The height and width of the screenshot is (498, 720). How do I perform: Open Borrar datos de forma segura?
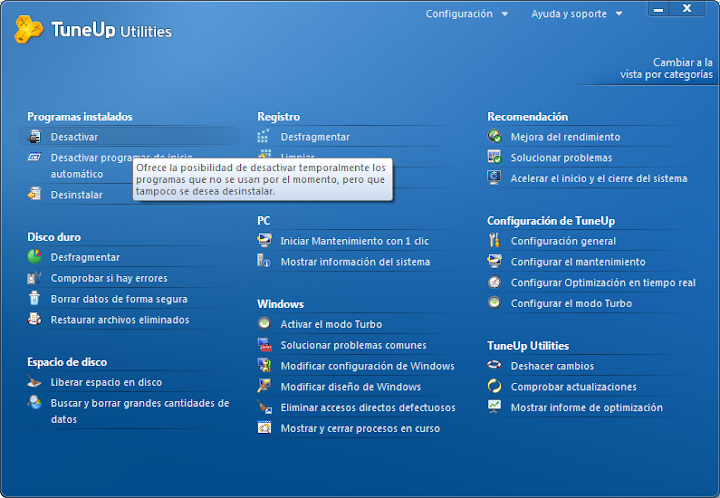point(119,299)
